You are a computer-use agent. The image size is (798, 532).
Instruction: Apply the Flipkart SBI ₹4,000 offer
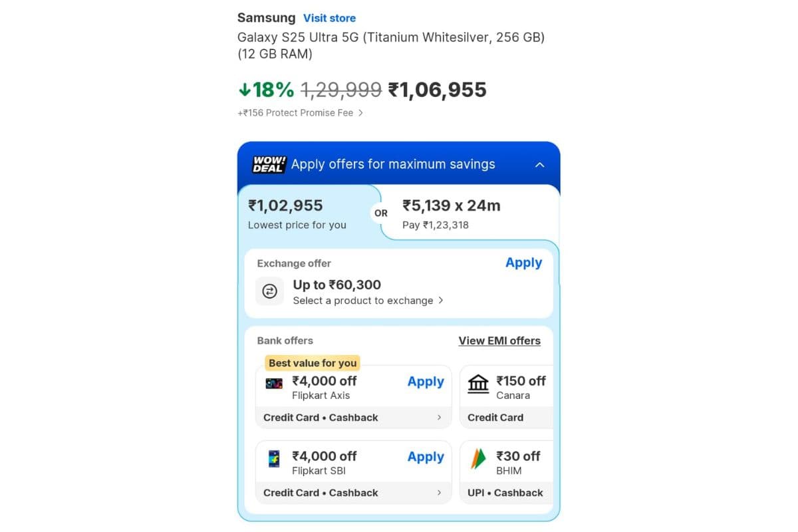pyautogui.click(x=426, y=457)
